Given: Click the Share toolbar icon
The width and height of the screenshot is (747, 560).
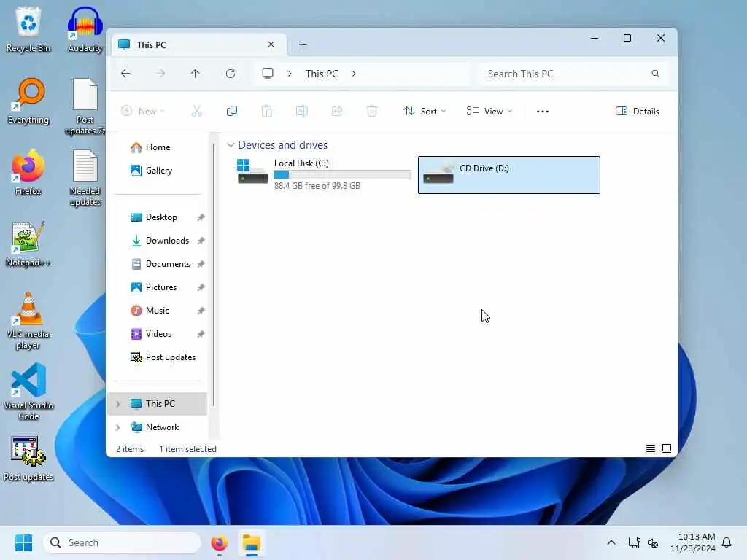Looking at the screenshot, I should [337, 111].
